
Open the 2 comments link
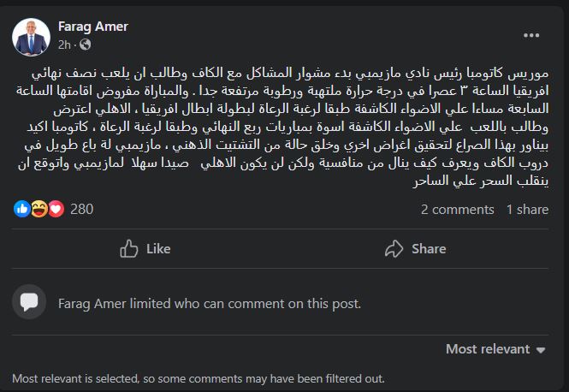coord(458,208)
